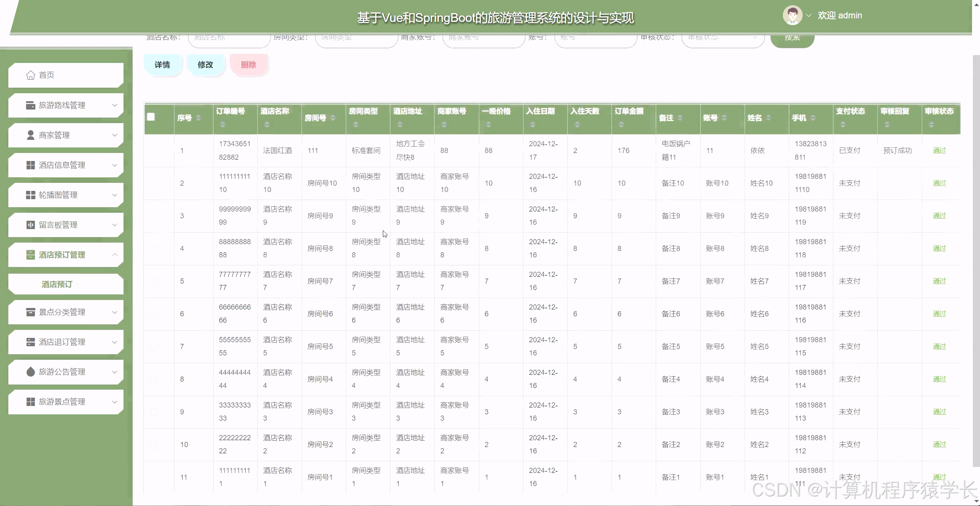980x506 pixels.
Task: Open the 旅游公告管理 menu
Action: click(66, 372)
